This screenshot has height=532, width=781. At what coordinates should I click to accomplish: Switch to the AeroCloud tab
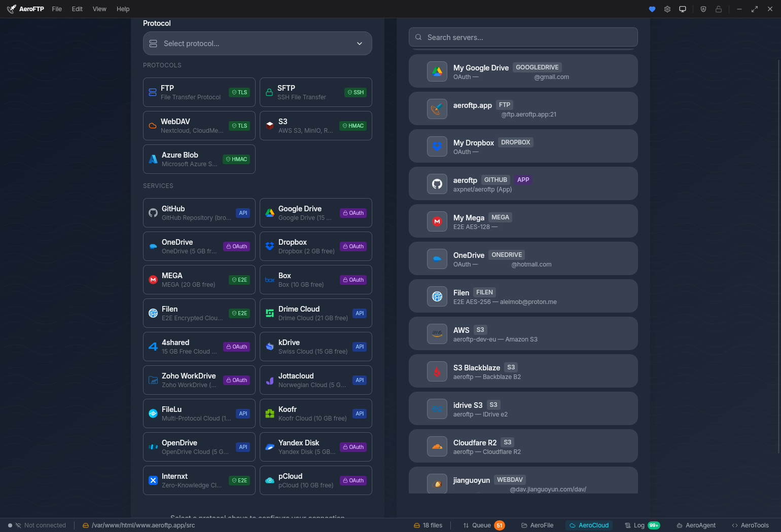[589, 525]
